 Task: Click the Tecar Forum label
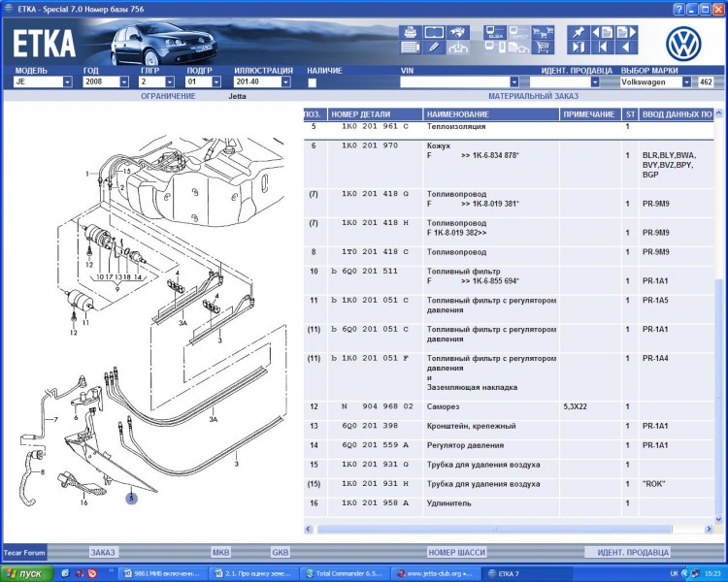[x=24, y=552]
